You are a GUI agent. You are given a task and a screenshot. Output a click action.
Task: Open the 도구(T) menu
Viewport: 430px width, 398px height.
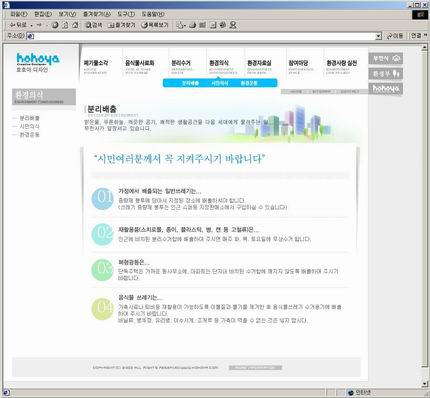pos(126,14)
